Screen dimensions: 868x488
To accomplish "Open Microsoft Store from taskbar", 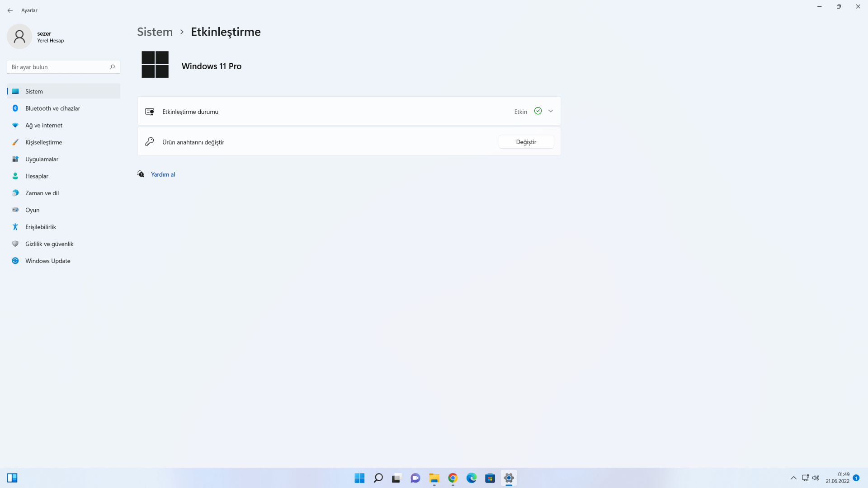I will coord(490,478).
